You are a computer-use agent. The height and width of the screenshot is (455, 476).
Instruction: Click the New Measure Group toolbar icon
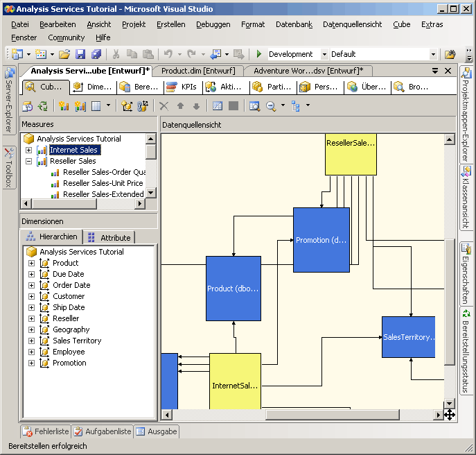(x=80, y=106)
